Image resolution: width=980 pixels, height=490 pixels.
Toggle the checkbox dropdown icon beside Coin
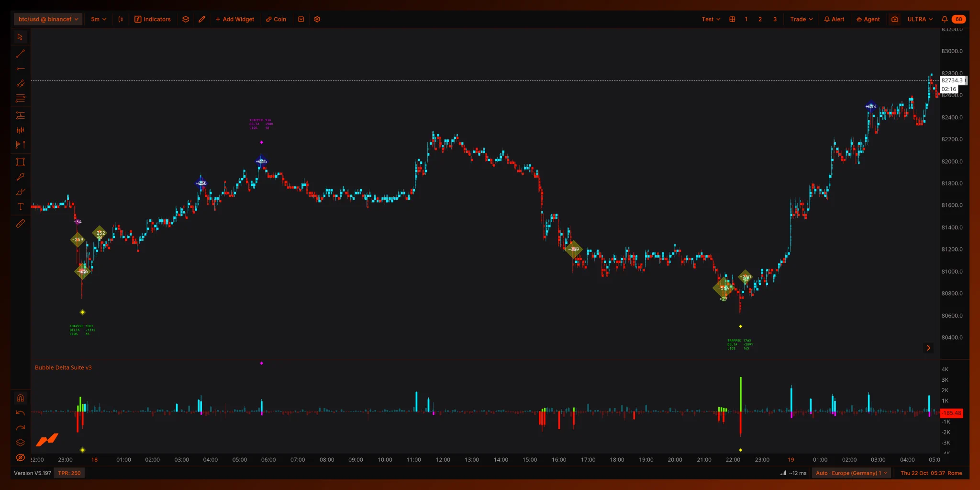[301, 19]
